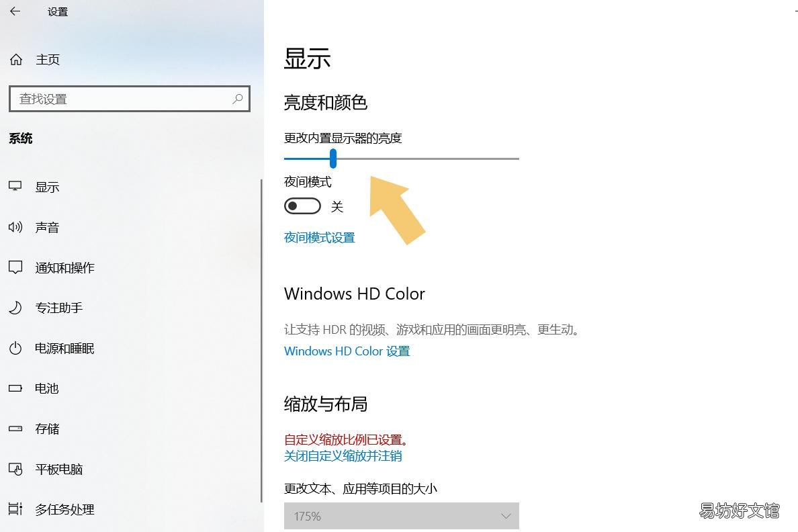The image size is (798, 532).
Task: Click the Windows HD Color 设置 link
Action: 347,351
